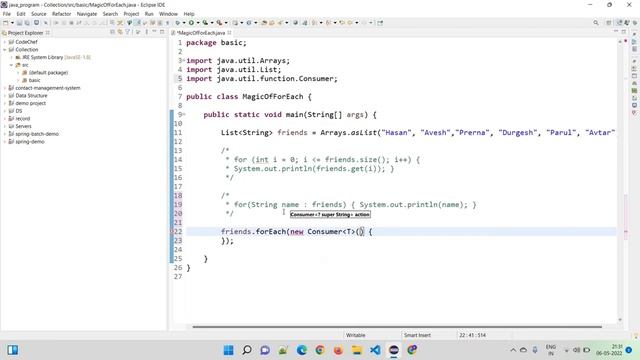Open the Project menu
Image resolution: width=640 pixels, height=360 pixels.
(x=131, y=14)
